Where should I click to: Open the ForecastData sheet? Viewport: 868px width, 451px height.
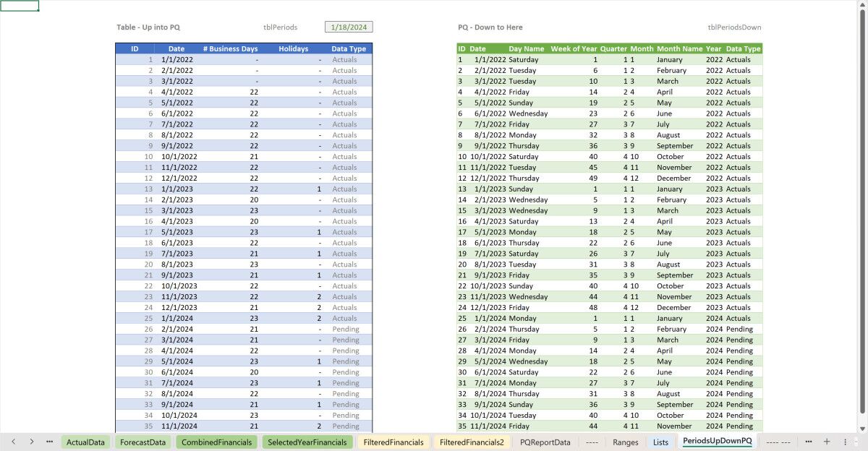142,442
